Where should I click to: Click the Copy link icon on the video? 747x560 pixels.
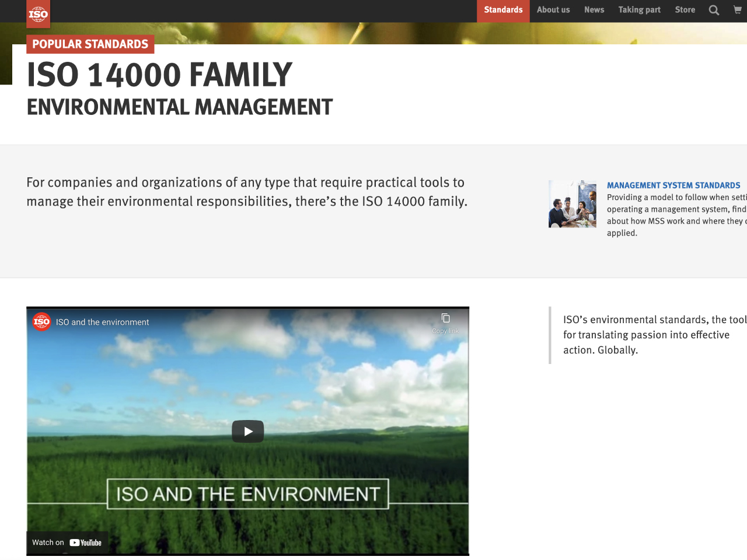coord(445,323)
